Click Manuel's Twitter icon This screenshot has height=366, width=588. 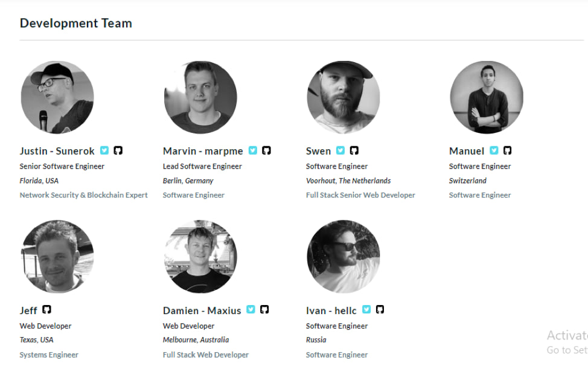tap(494, 150)
